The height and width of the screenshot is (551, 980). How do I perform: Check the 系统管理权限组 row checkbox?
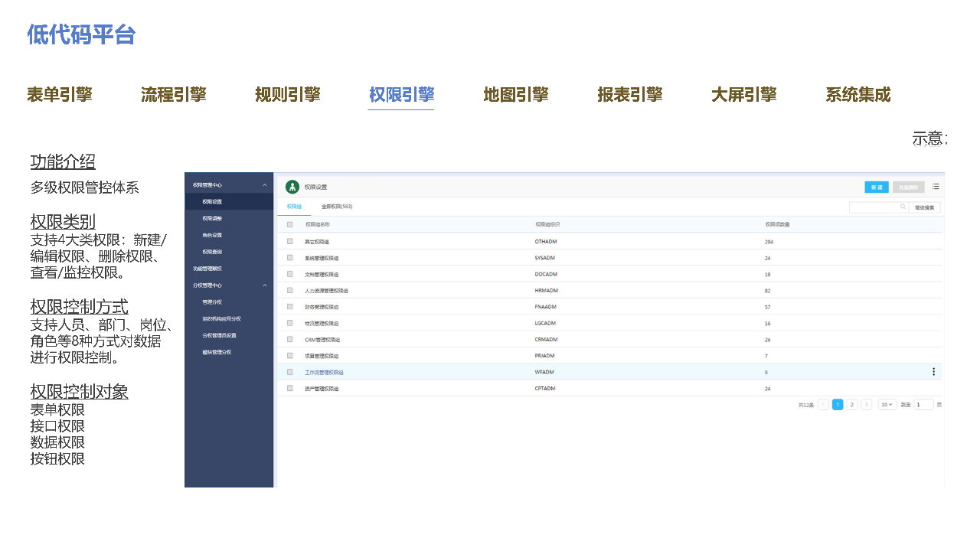point(290,258)
